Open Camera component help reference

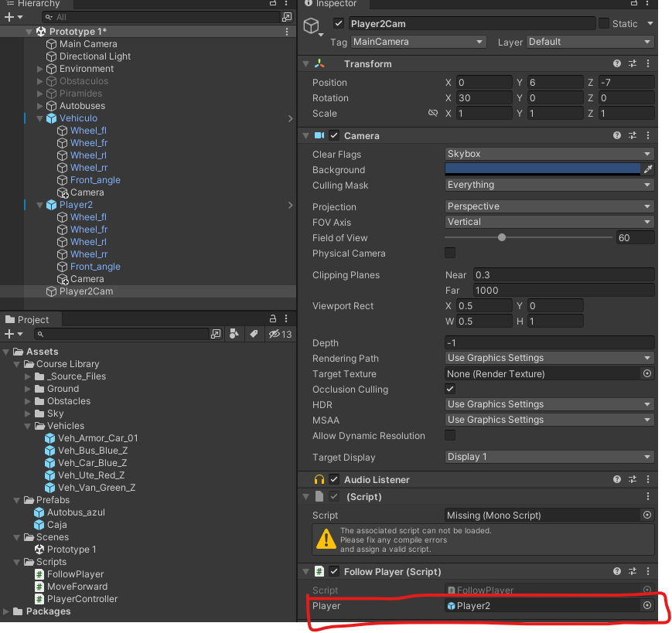[617, 136]
